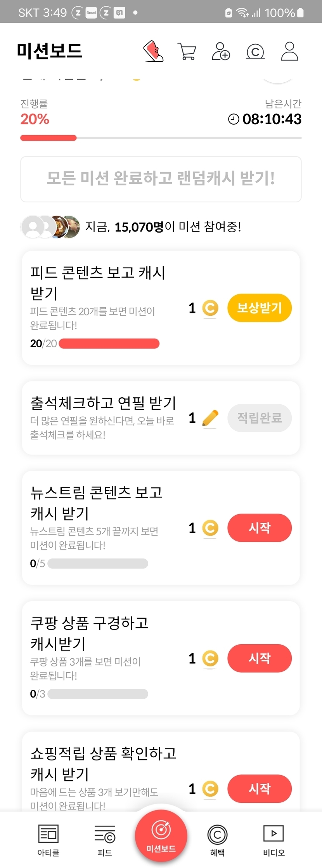
Task: Tap the add friend icon
Action: point(221,51)
